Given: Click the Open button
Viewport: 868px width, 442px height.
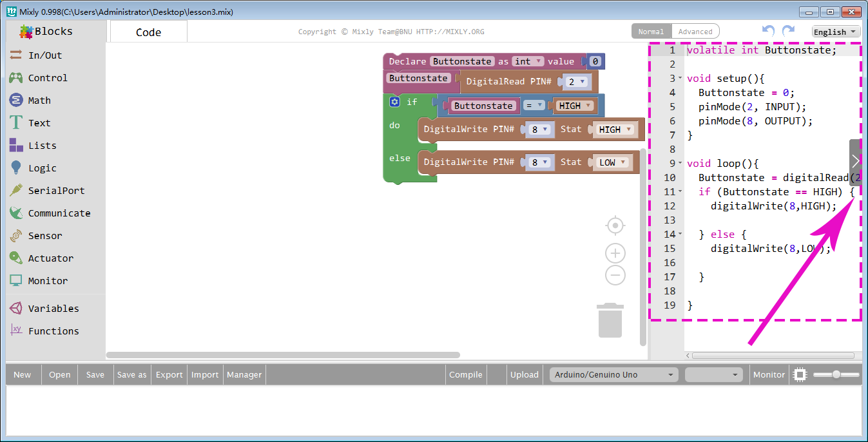Looking at the screenshot, I should click(x=60, y=374).
